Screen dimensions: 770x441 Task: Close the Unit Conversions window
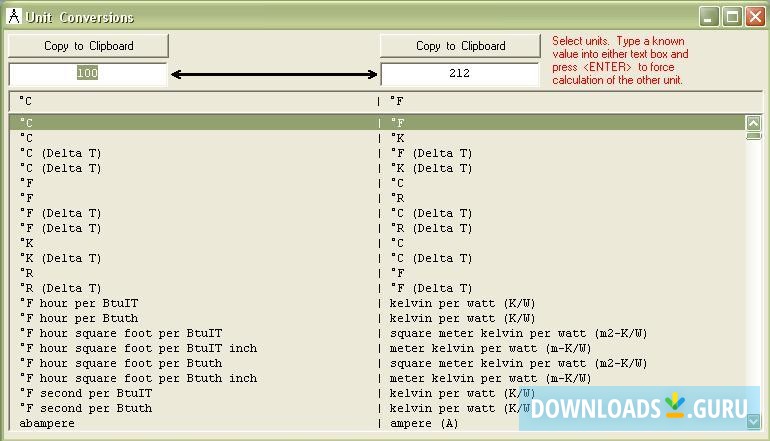point(755,17)
